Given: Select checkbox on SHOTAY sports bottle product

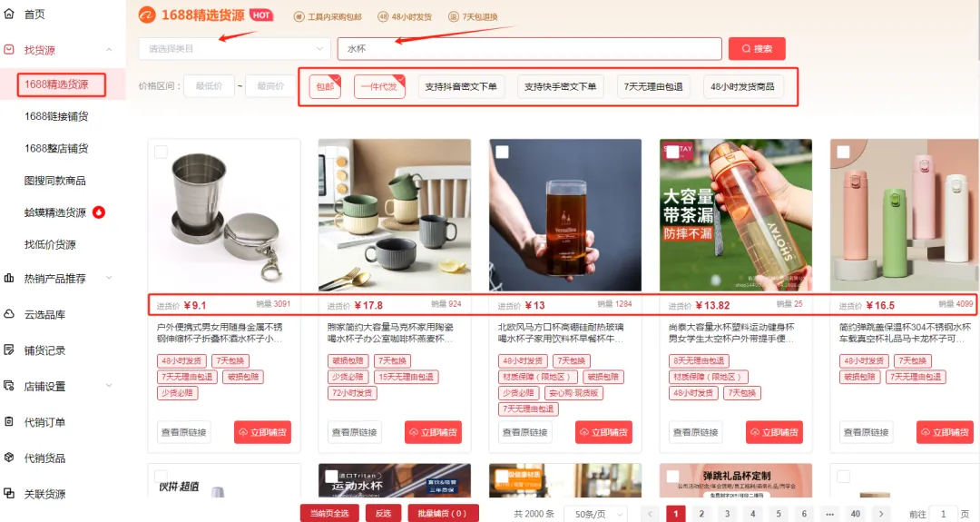Looking at the screenshot, I should coord(672,152).
